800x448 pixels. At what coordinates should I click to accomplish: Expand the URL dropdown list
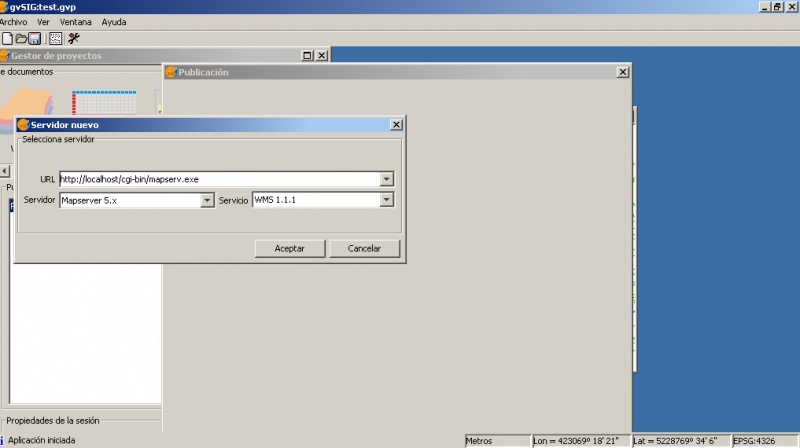(386, 179)
